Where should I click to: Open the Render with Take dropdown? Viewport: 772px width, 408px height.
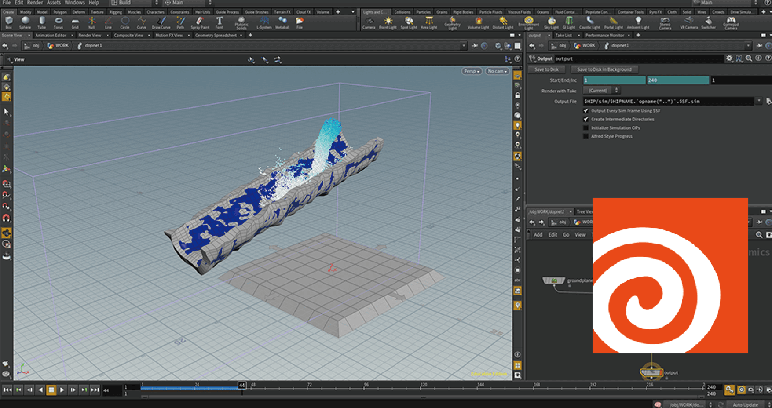pos(602,90)
